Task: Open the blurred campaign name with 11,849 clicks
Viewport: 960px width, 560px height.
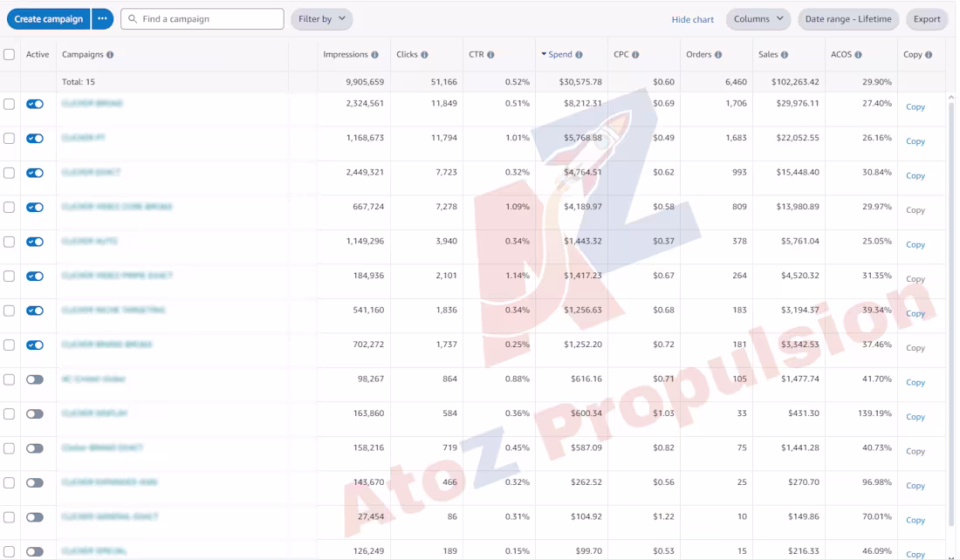Action: [92, 104]
